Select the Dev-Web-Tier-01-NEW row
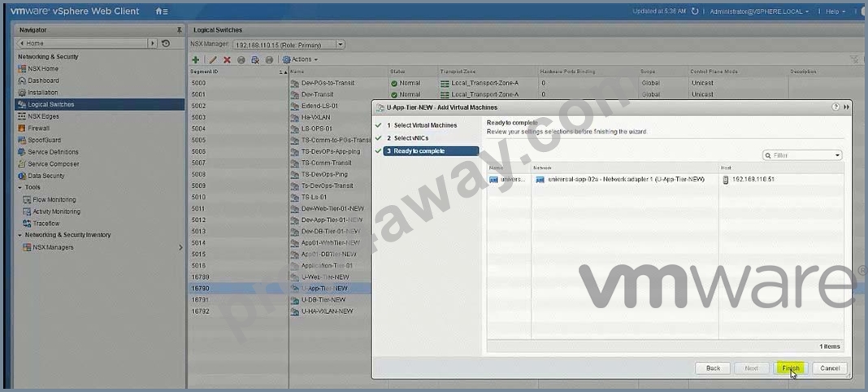Screen dimensions: 868x392 [x=332, y=209]
